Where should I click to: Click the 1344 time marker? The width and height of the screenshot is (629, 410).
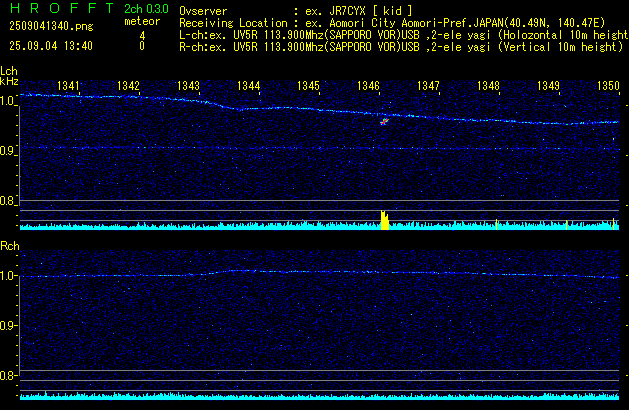point(249,86)
